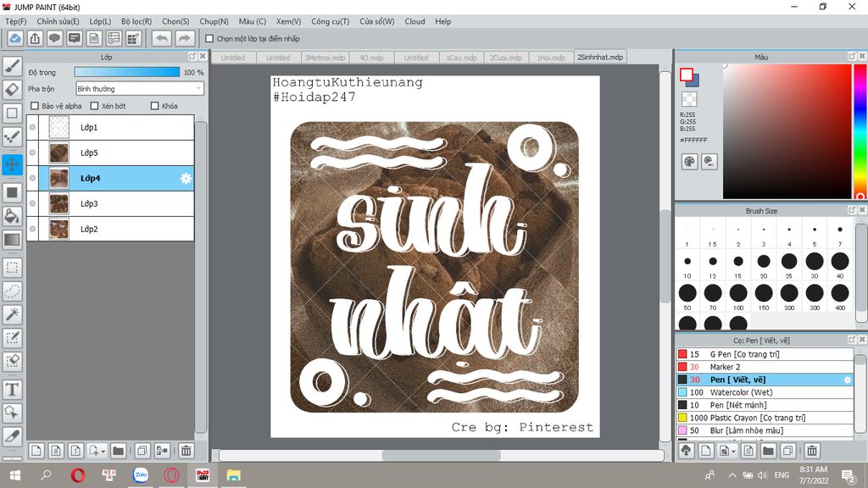The width and height of the screenshot is (868, 488).
Task: Click the Redo arrow button
Action: click(185, 39)
